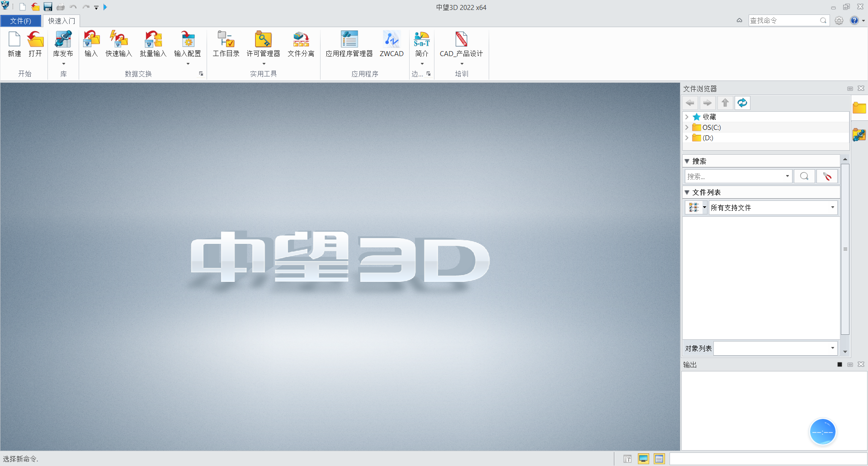Open the 数据交换 group dialog launcher
Viewport: 868px width, 466px height.
(201, 74)
